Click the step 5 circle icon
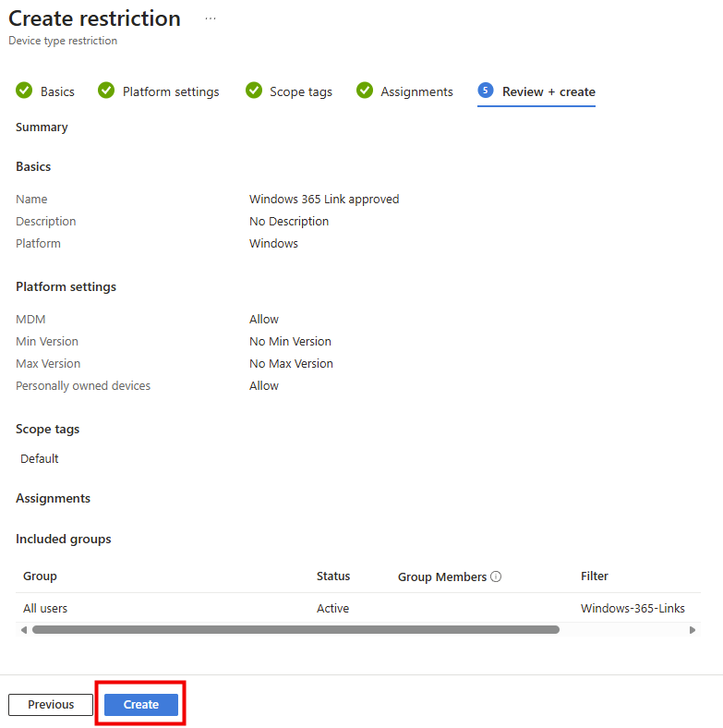The width and height of the screenshot is (723, 728). point(486,91)
